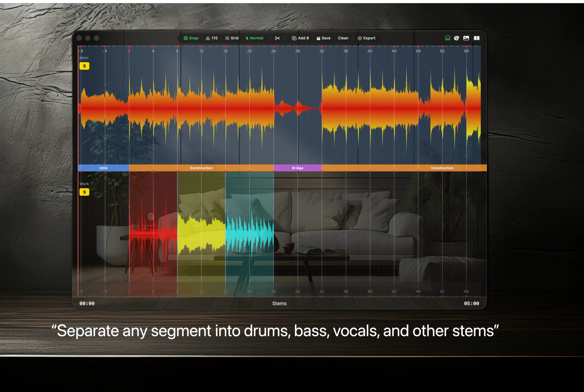Toggle solo on the Main track
584x392 pixels.
84,66
